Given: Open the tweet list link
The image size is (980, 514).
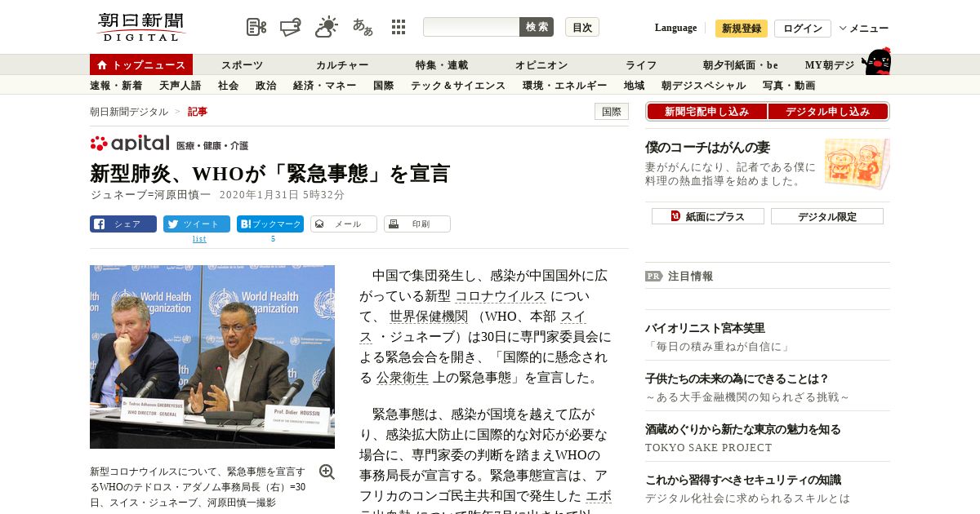Looking at the screenshot, I should pyautogui.click(x=199, y=239).
